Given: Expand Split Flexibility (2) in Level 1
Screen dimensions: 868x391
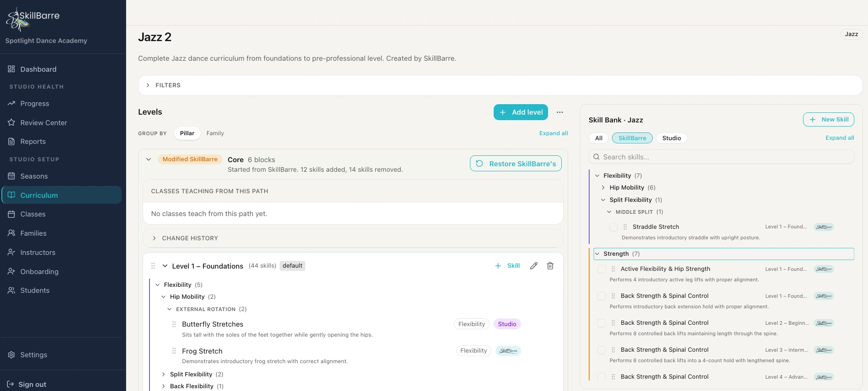Looking at the screenshot, I should tap(163, 375).
